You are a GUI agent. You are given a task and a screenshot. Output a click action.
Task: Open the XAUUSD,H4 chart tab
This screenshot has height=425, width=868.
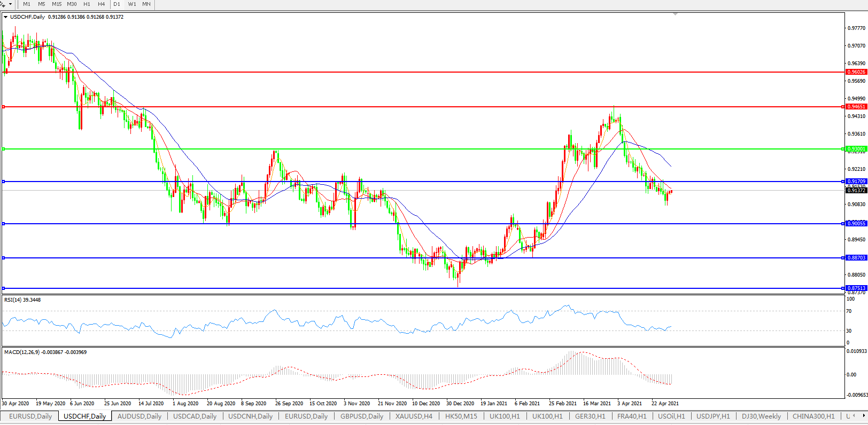pyautogui.click(x=414, y=416)
